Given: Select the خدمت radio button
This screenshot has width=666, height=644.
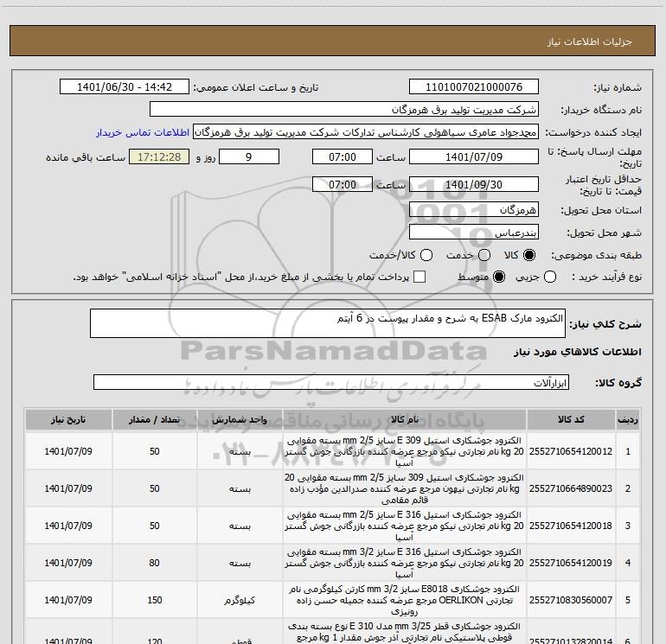Looking at the screenshot, I should (484, 255).
